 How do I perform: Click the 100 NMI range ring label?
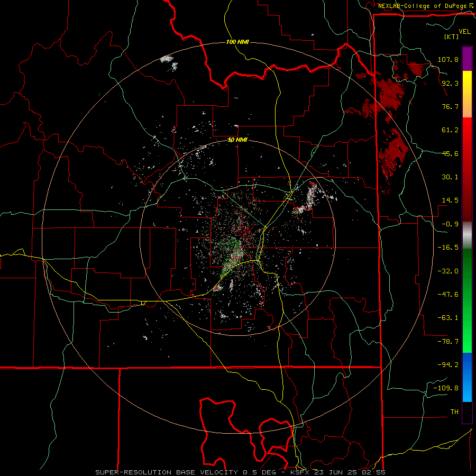(x=237, y=42)
